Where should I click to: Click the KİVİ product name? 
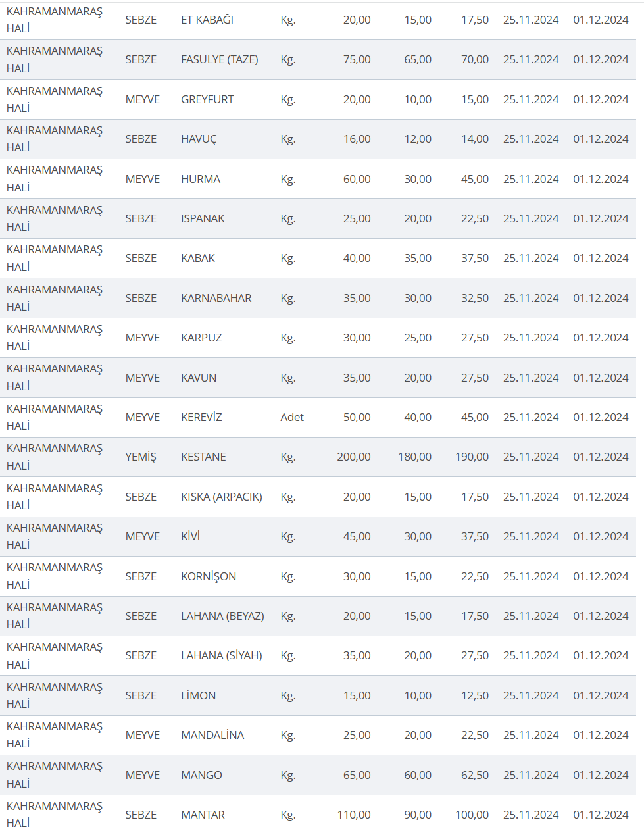190,536
